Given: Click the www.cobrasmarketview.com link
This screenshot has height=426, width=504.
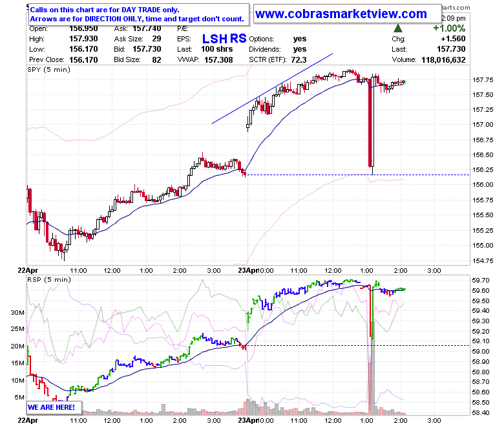Looking at the screenshot, I should pyautogui.click(x=341, y=14).
